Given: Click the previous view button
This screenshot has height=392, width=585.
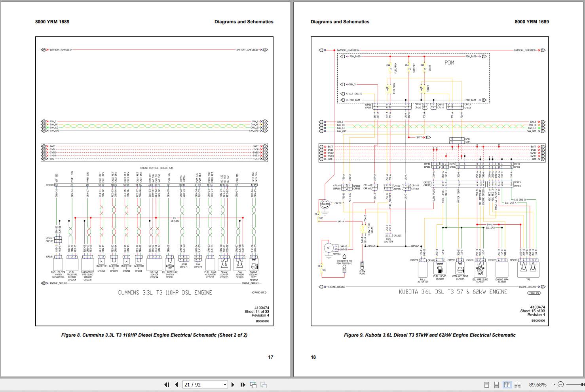Looking at the screenshot, I should pyautogui.click(x=253, y=384).
